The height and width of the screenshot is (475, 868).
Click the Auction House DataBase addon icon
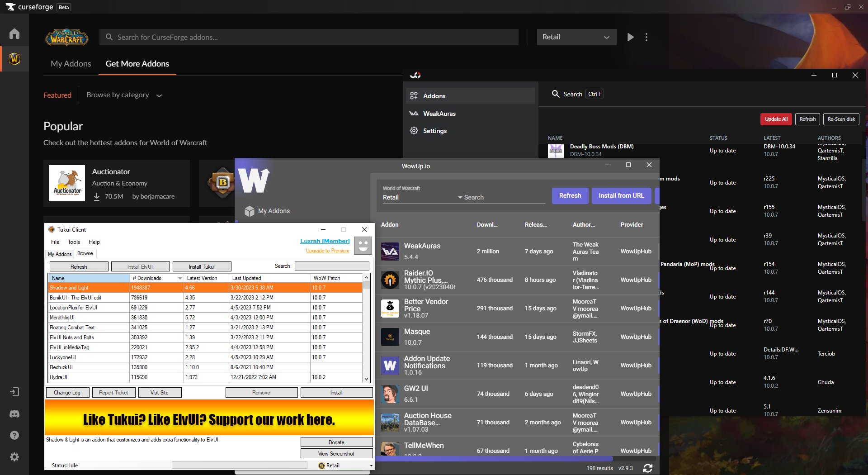point(390,423)
